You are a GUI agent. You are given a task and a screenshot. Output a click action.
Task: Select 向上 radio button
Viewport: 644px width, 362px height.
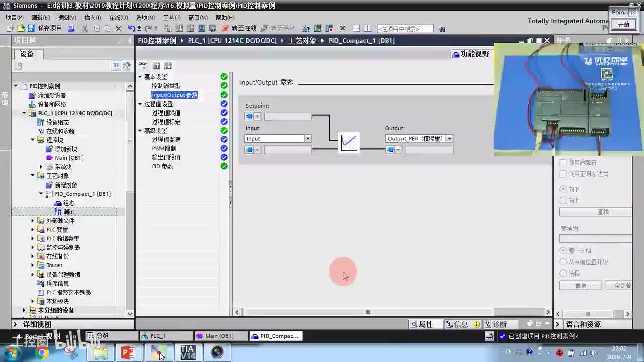click(x=563, y=200)
